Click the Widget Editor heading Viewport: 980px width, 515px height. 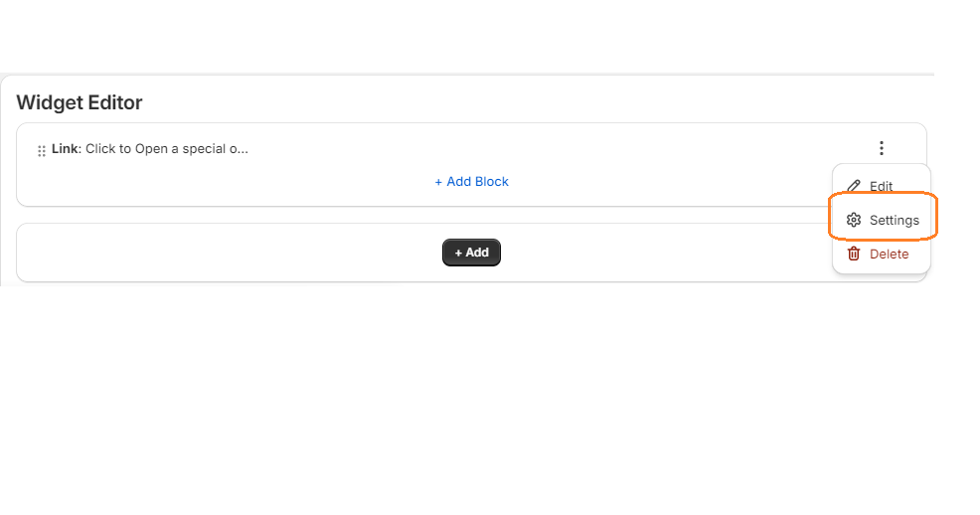(80, 102)
